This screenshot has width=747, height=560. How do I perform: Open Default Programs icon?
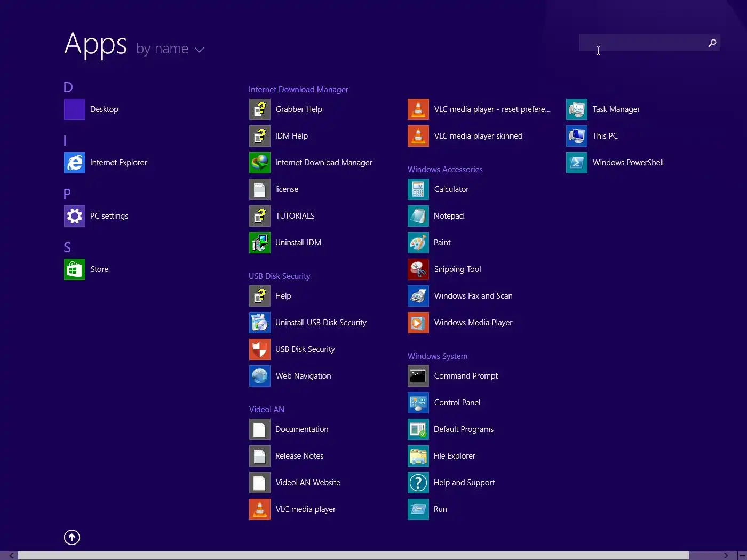click(418, 429)
